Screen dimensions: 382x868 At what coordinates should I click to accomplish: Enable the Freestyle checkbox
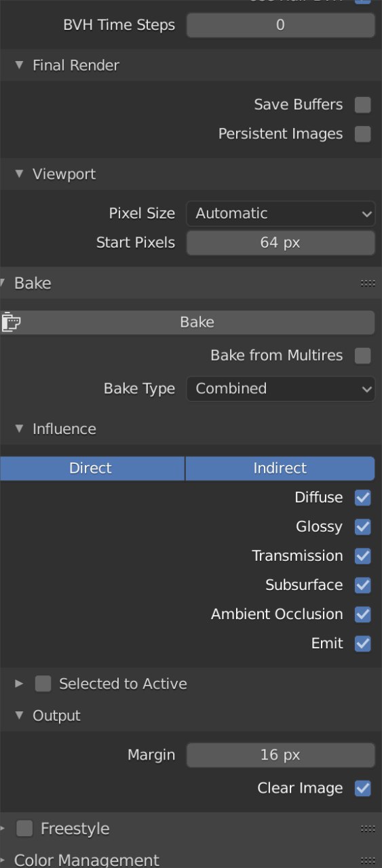coord(24,829)
